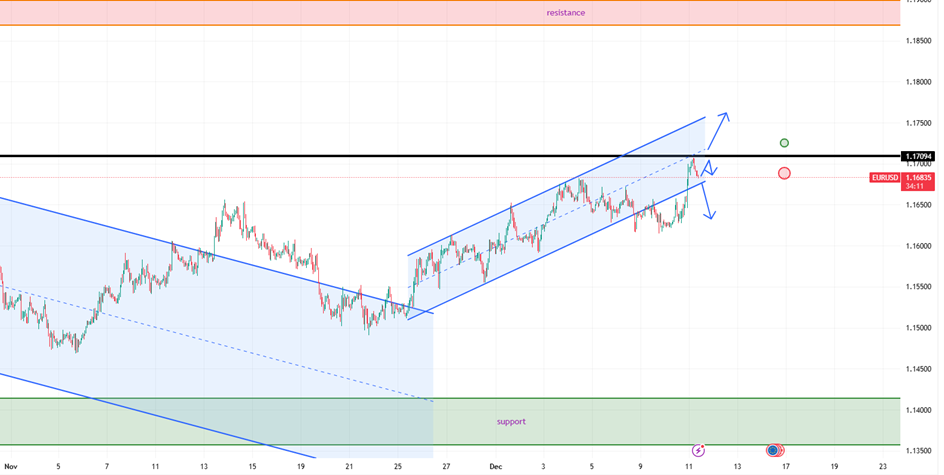Click the small green circle marker
This screenshot has width=944, height=475.
click(784, 143)
